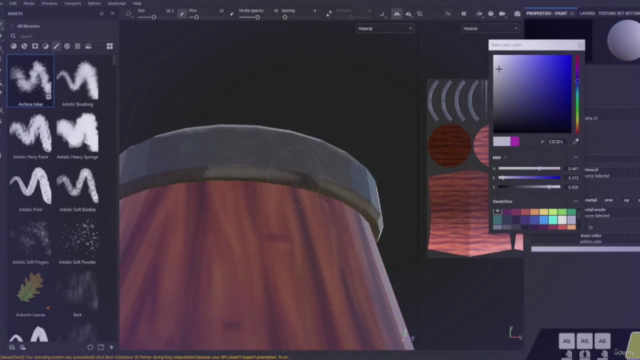Image resolution: width=640 pixels, height=360 pixels.
Task: Open the Help menu
Action: [x=137, y=3]
